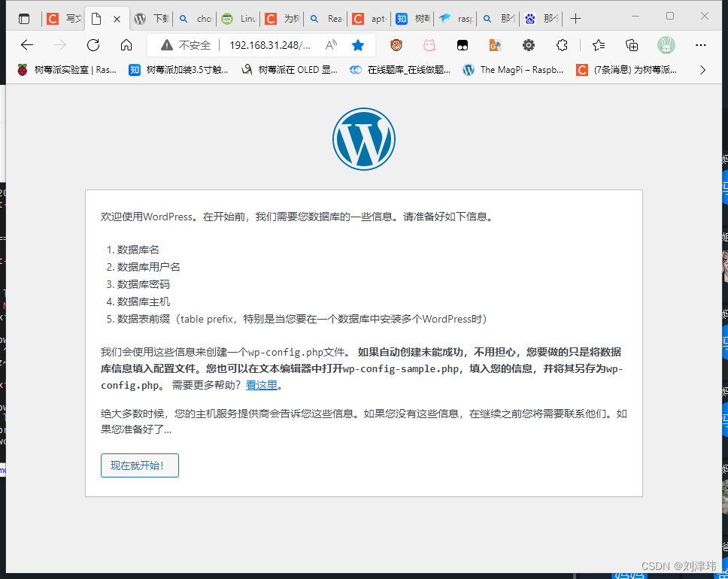Select the pinned raspberry search tab

pyautogui.click(x=451, y=18)
